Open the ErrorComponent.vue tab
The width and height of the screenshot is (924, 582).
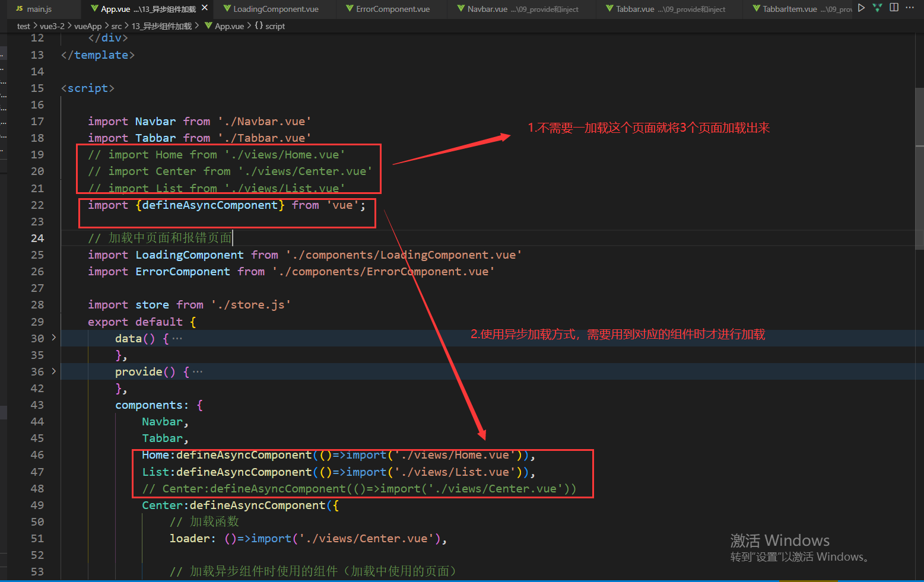[393, 9]
